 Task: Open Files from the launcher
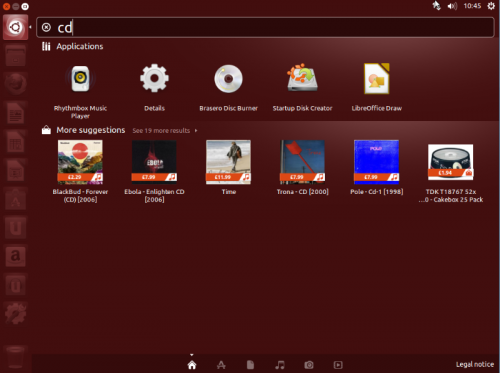point(15,56)
